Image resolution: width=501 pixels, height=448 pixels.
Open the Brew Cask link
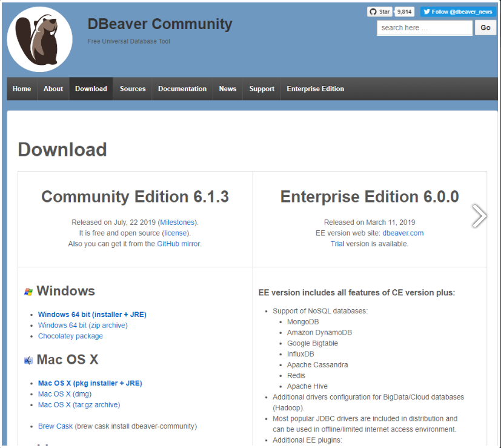point(55,426)
